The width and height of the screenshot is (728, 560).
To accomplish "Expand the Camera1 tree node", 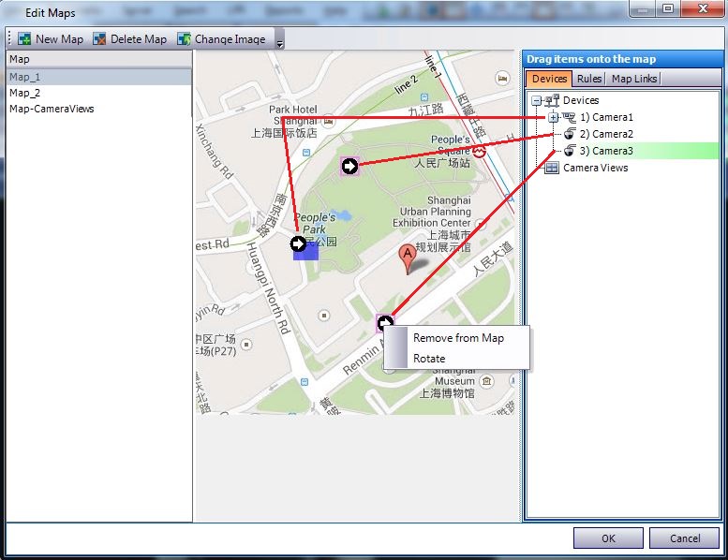I will coord(553,117).
